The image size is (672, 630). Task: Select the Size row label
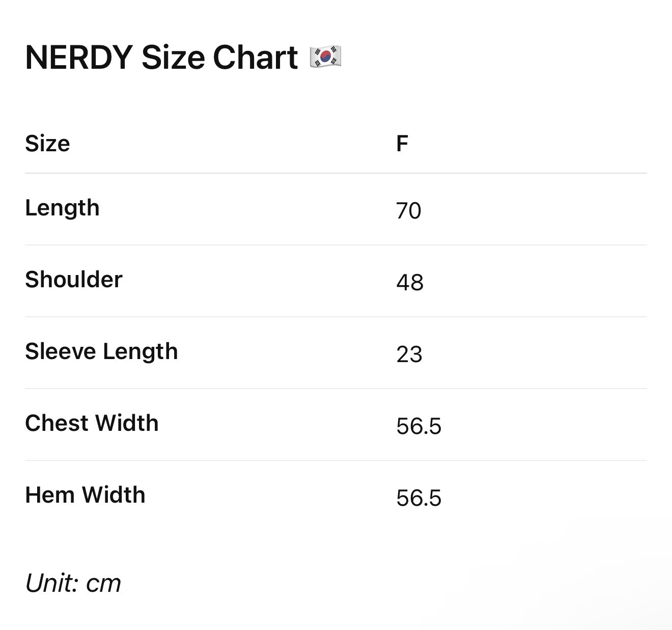pos(47,144)
